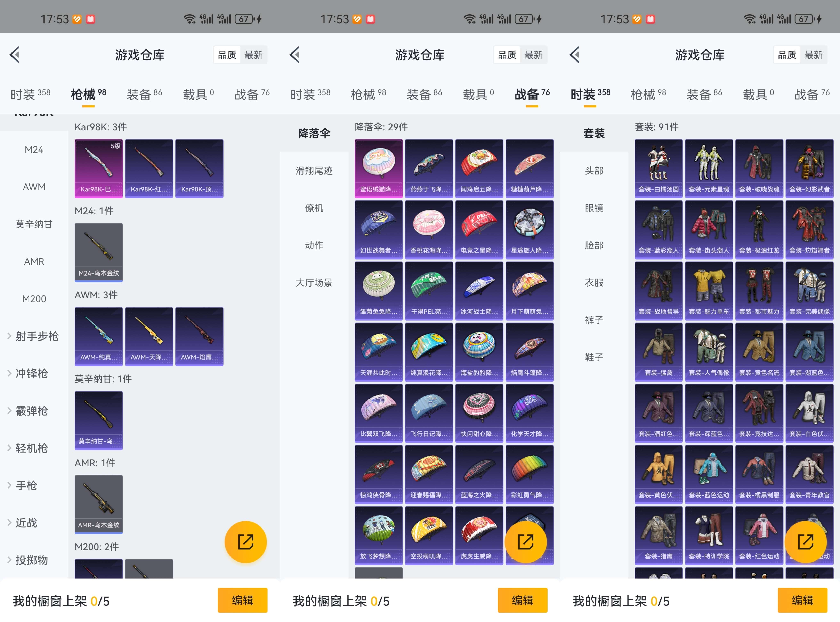Choose 头部 category in fashion sidebar
The height and width of the screenshot is (622, 840).
(594, 171)
